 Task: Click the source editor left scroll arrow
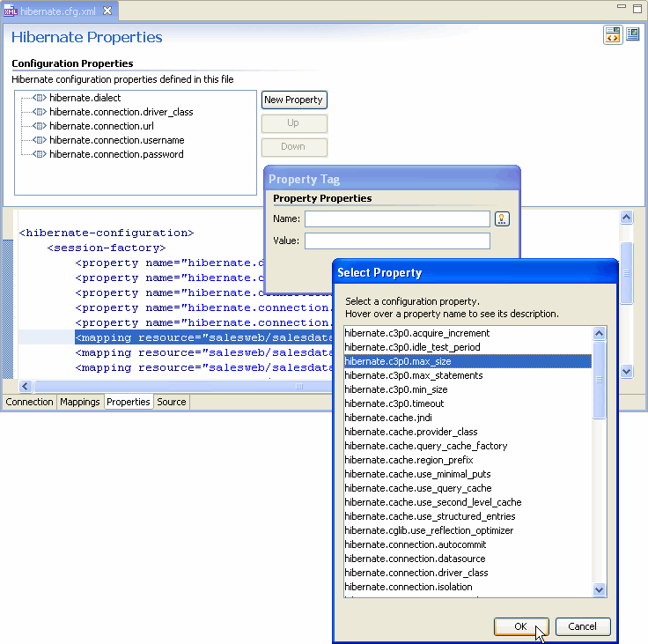pyautogui.click(x=26, y=387)
